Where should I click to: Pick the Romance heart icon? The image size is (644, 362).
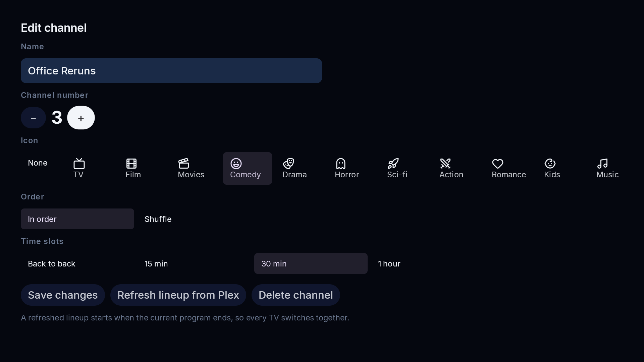point(509,168)
